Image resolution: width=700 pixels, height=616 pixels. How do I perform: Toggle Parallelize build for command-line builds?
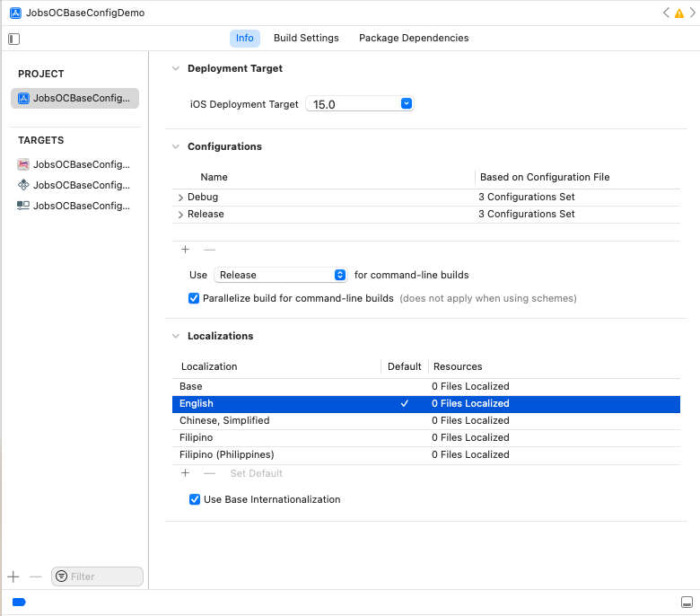coord(194,298)
